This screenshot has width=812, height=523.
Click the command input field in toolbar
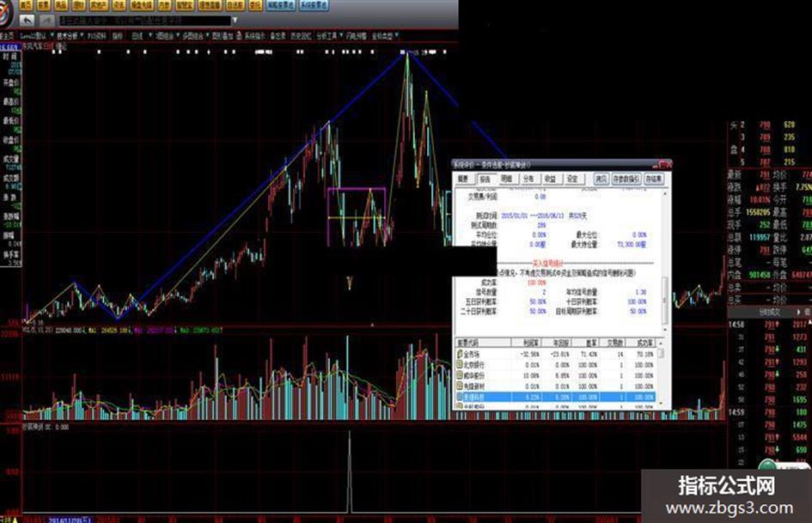click(145, 21)
